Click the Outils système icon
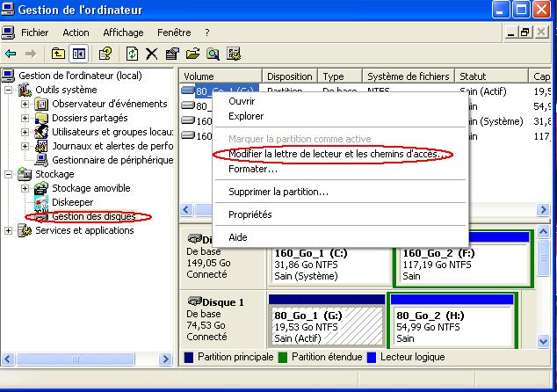 click(25, 90)
